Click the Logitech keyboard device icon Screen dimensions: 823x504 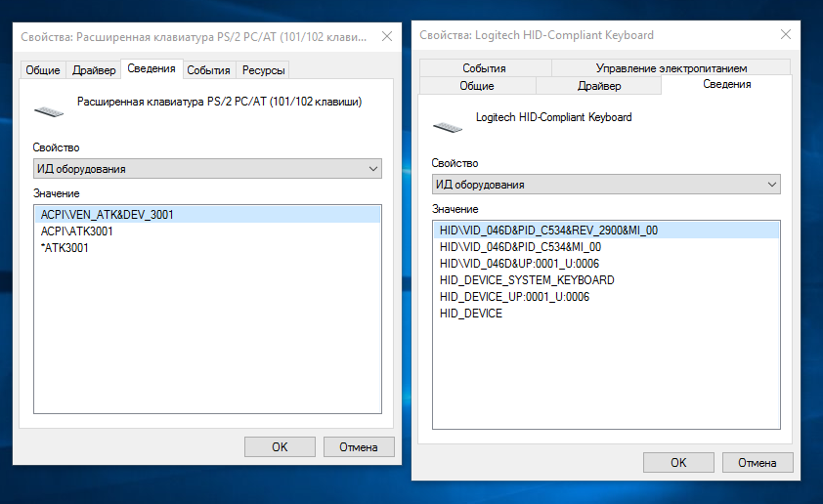(448, 125)
